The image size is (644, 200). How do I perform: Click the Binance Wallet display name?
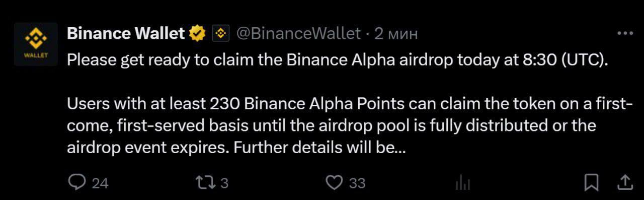click(126, 34)
